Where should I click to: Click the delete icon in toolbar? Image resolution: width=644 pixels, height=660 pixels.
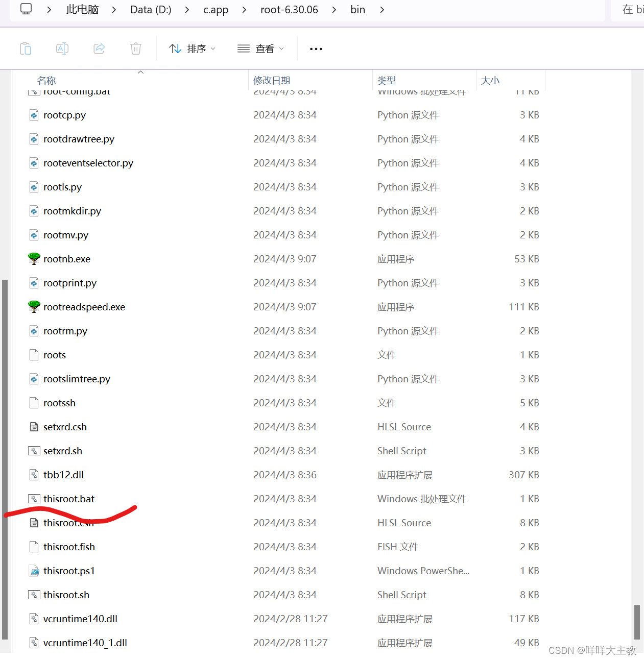135,48
